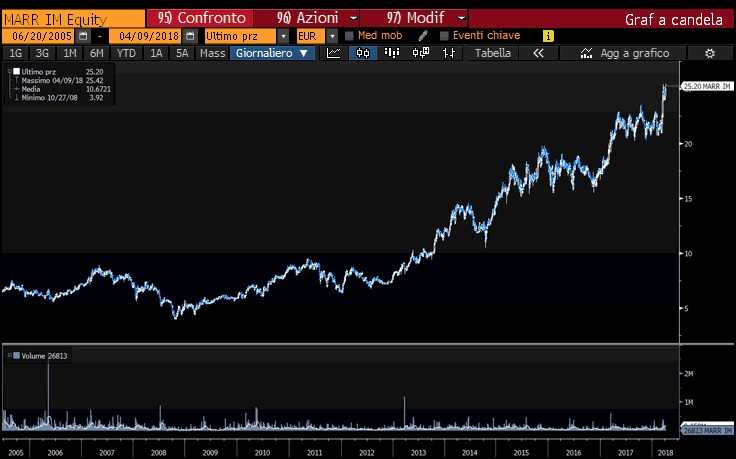Screen dimensions: 736x459
Task: Collapse price legend expander
Action: 9,71
